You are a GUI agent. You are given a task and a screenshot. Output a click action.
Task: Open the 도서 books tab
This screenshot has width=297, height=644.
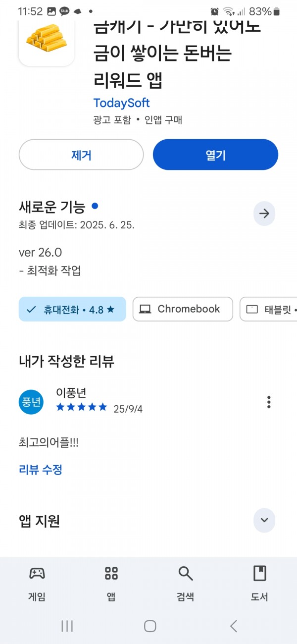tap(260, 584)
